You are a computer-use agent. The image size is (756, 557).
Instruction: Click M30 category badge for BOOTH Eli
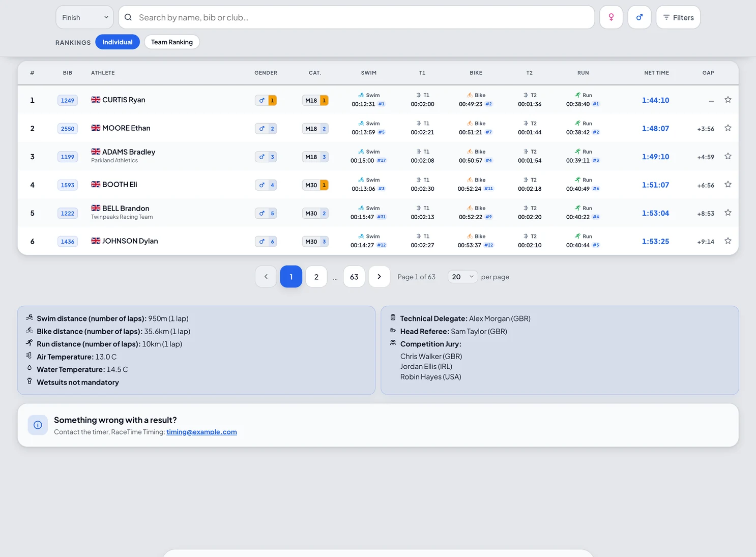pyautogui.click(x=315, y=185)
